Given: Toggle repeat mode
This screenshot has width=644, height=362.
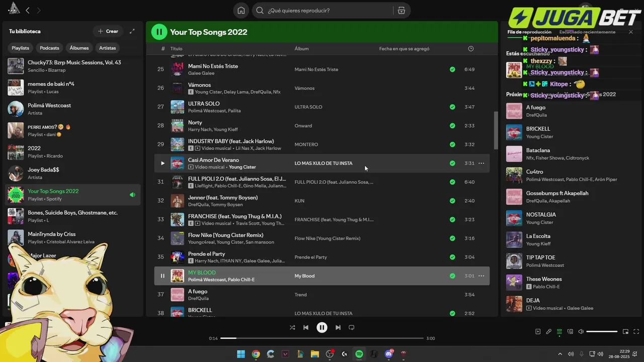Looking at the screenshot, I should point(352,327).
